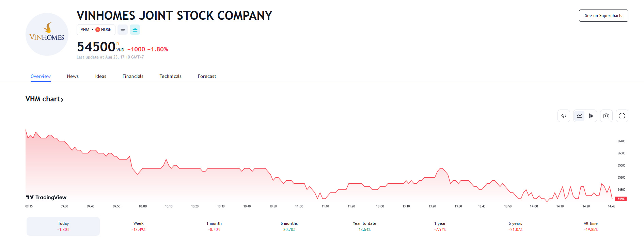Image resolution: width=644 pixels, height=250 pixels.
Task: Click the 54500 price label on chart axis
Action: (x=621, y=199)
